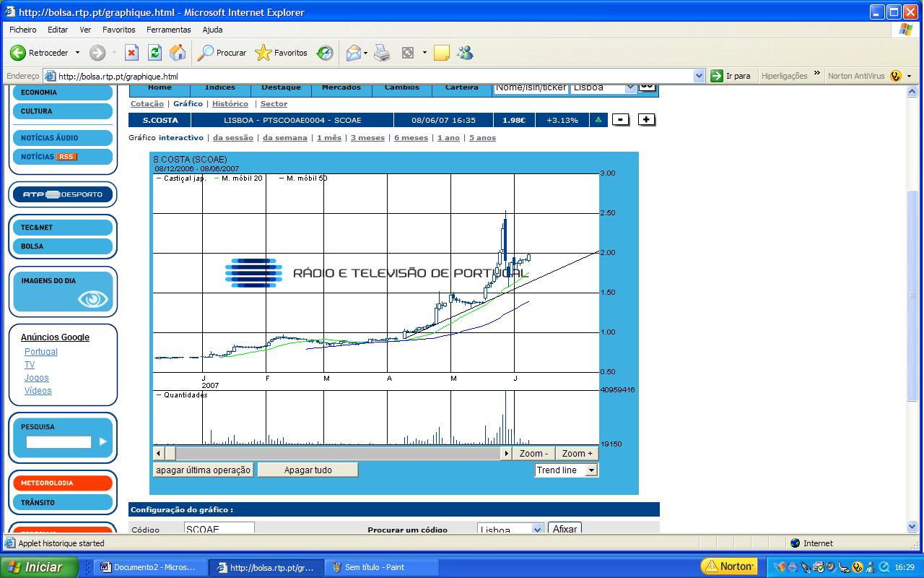Image resolution: width=924 pixels, height=578 pixels.
Task: Click the Retroceder back arrow icon
Action: pos(17,53)
